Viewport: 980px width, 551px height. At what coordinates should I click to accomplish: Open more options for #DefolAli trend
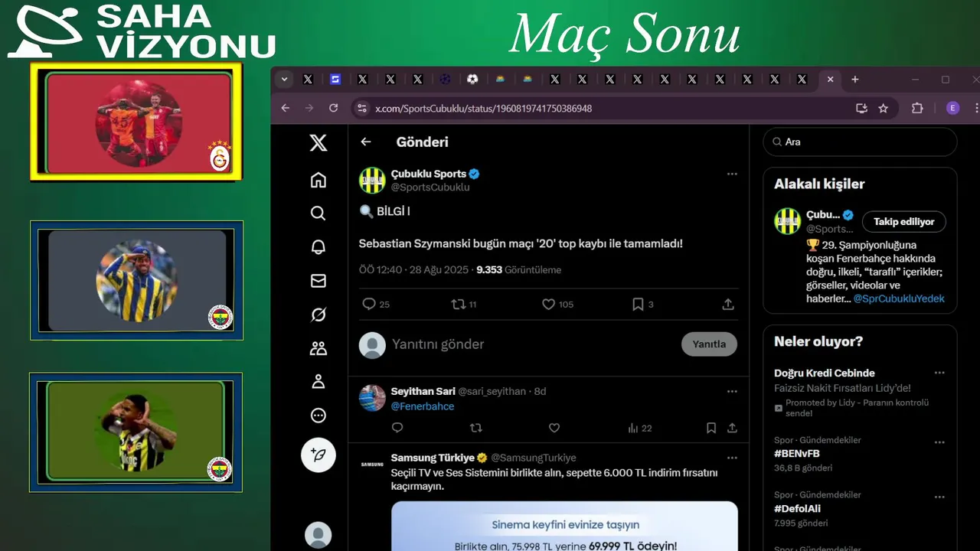[x=939, y=497]
